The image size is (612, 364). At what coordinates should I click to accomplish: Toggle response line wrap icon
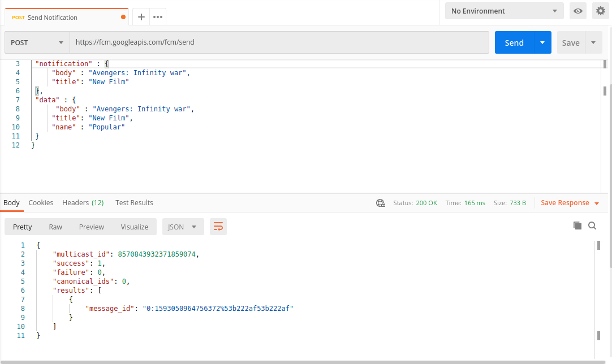pyautogui.click(x=218, y=227)
